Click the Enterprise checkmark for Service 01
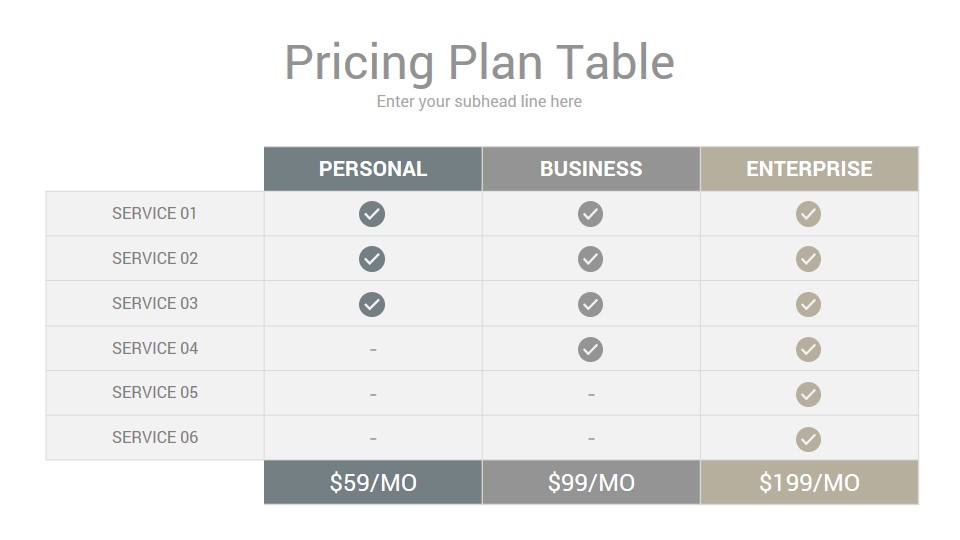960x540 pixels. coord(808,214)
